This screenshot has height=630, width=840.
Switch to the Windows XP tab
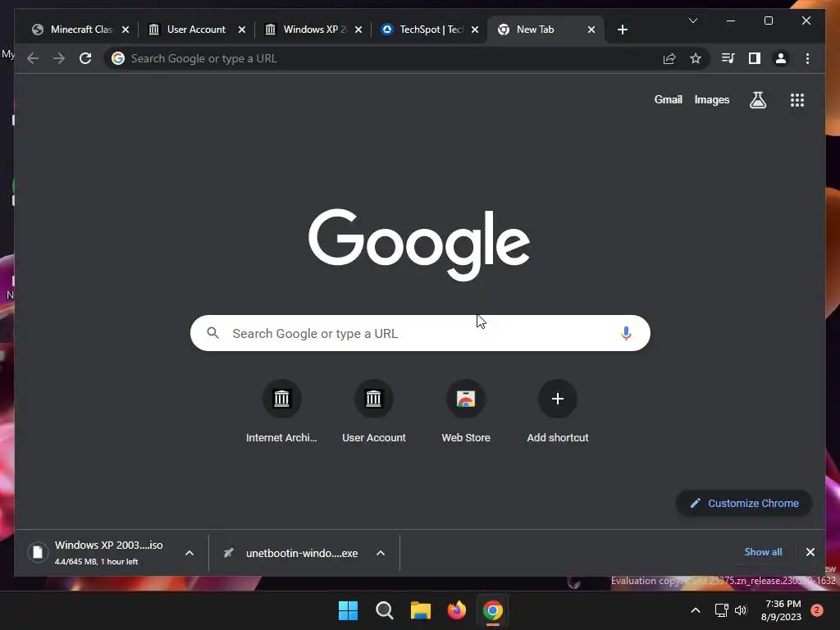tap(314, 30)
